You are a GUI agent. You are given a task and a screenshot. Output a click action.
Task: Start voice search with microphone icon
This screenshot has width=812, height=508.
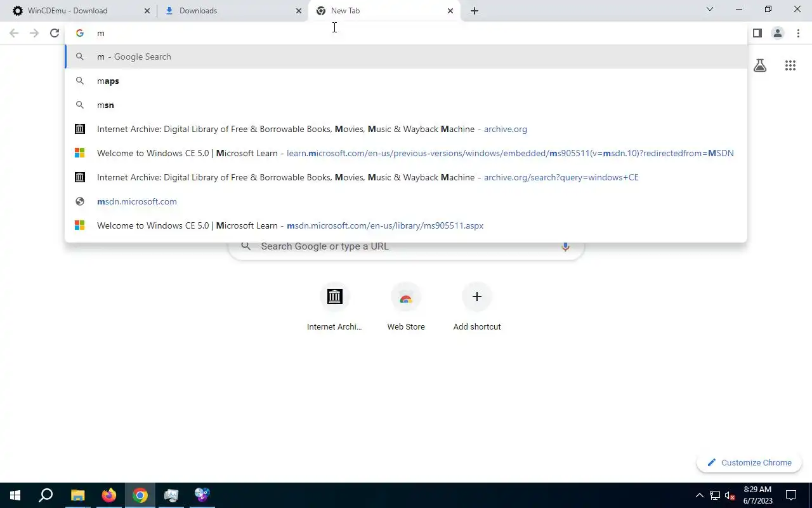(565, 246)
